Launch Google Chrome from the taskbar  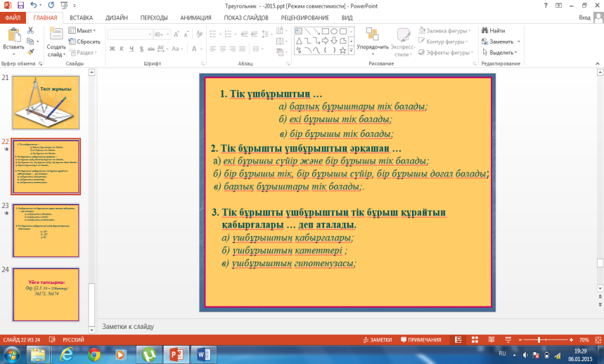(x=94, y=354)
